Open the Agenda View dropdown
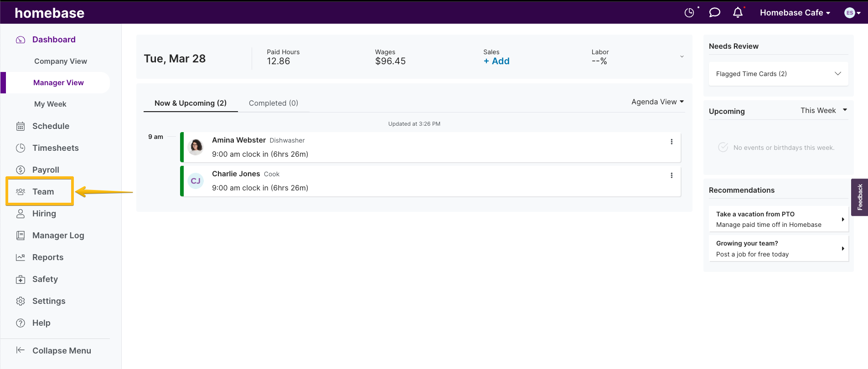This screenshot has width=868, height=369. click(x=657, y=102)
